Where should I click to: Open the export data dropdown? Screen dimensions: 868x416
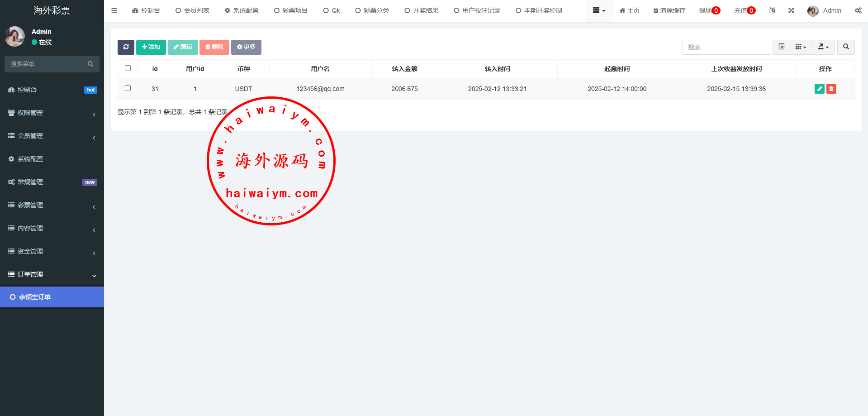point(823,47)
